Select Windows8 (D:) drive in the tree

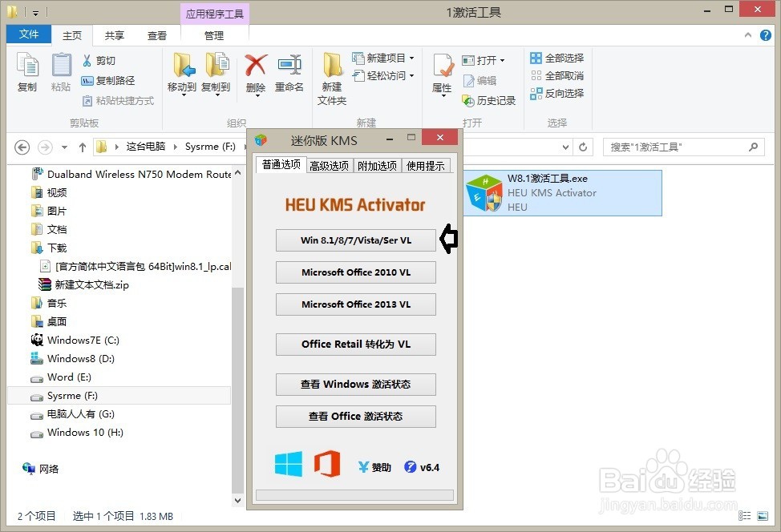tap(81, 359)
